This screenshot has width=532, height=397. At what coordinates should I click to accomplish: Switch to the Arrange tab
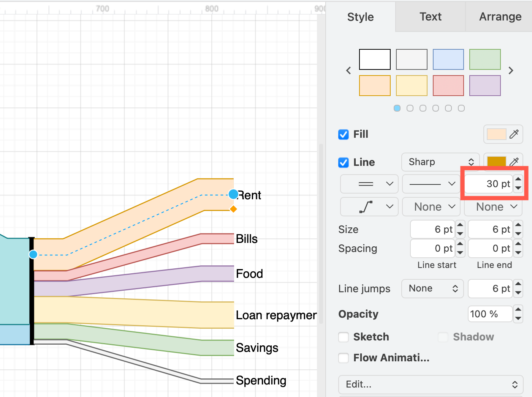(x=500, y=17)
